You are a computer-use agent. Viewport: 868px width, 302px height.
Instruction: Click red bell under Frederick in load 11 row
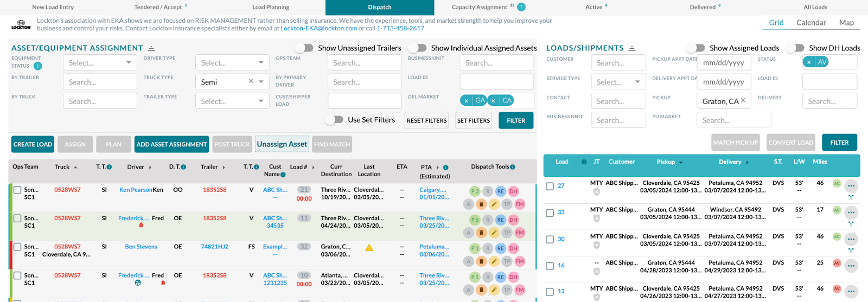point(141,225)
